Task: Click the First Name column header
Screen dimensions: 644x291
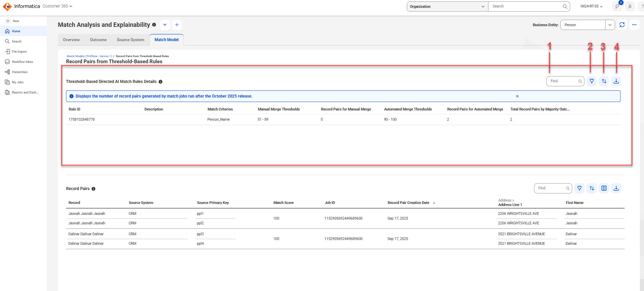Action: pyautogui.click(x=575, y=203)
